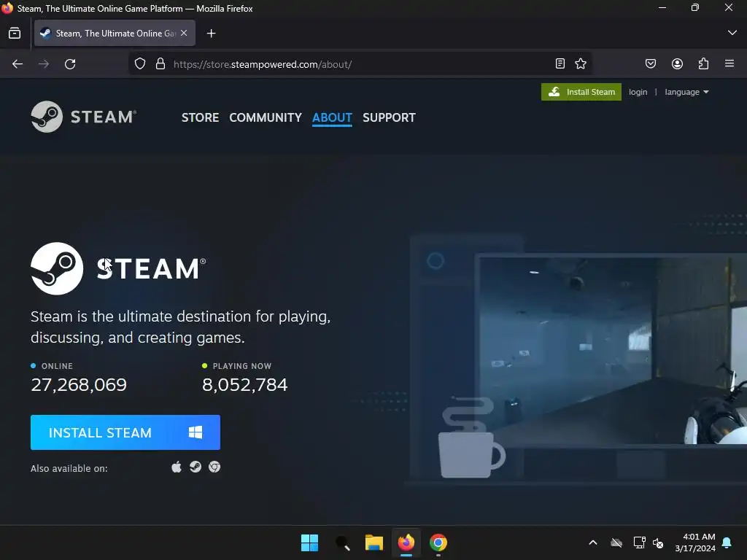Image resolution: width=747 pixels, height=560 pixels.
Task: Select the ABOUT menu item
Action: (x=332, y=117)
